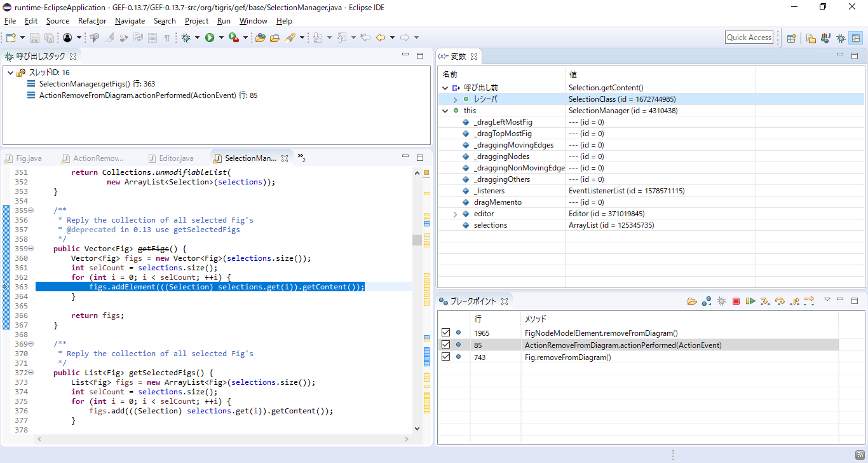The height and width of the screenshot is (463, 868).
Task: Click the Forward navigation arrow icon
Action: pos(405,38)
